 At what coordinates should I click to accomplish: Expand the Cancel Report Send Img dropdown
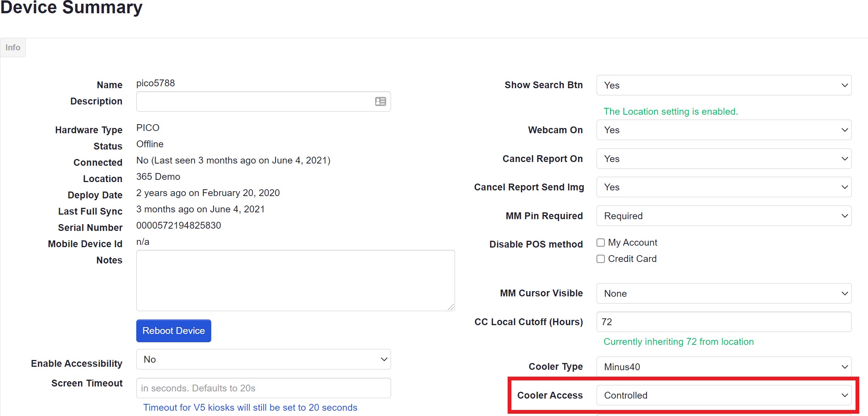724,187
